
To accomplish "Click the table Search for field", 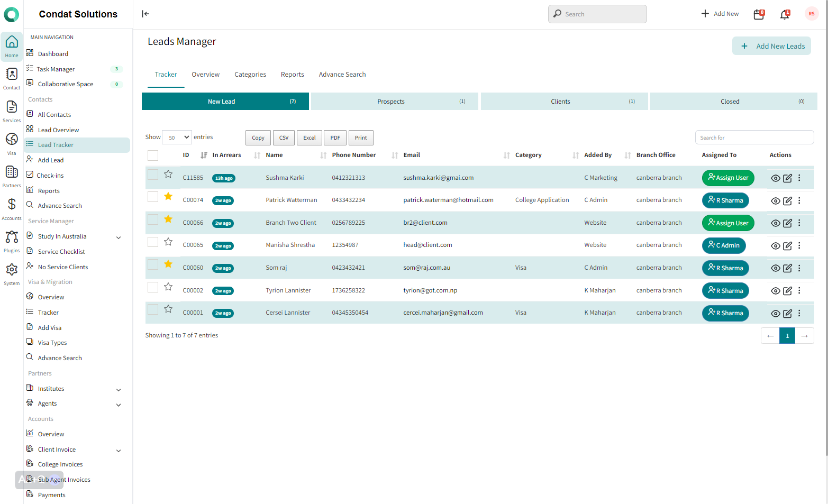I will click(x=754, y=138).
